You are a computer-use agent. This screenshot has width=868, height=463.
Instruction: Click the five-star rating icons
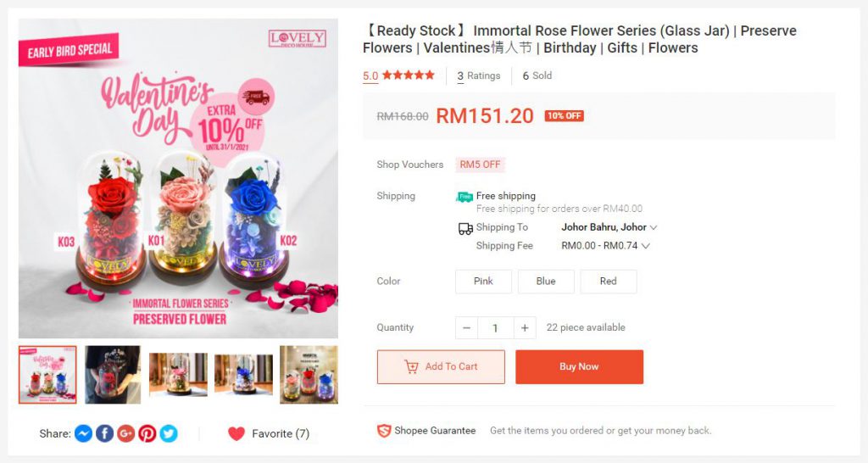coord(408,75)
